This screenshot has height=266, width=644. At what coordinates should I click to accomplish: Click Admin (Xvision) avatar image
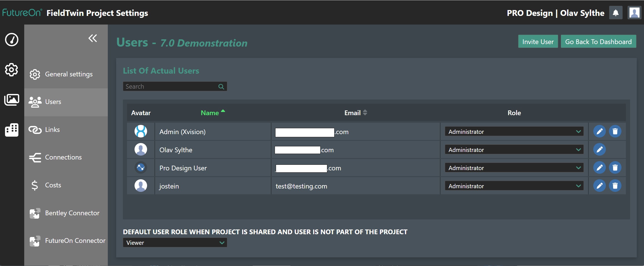pyautogui.click(x=141, y=131)
